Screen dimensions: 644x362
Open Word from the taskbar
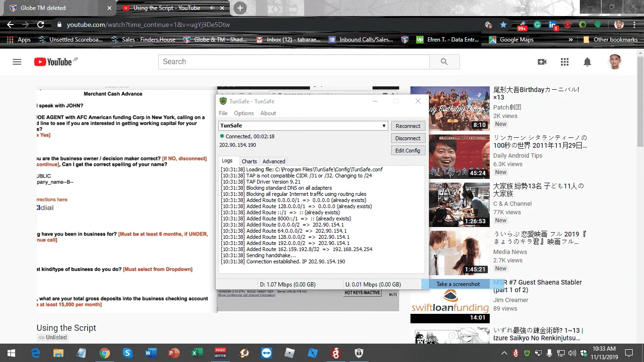(151, 353)
